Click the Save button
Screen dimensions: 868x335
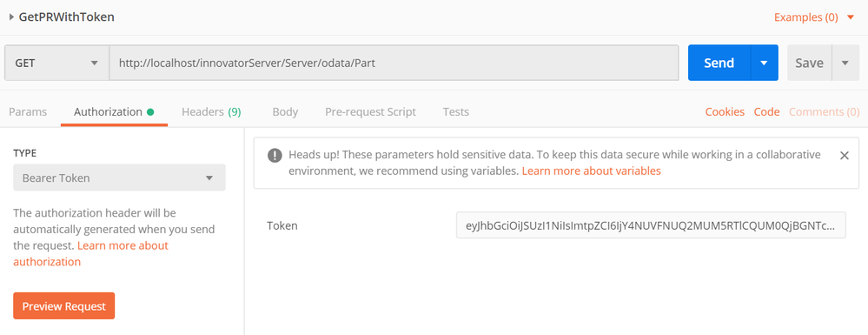point(809,63)
